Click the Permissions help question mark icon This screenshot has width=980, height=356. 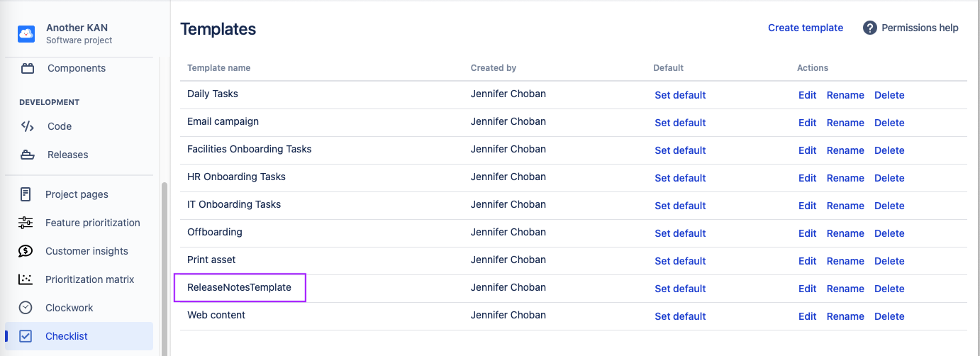pos(870,28)
